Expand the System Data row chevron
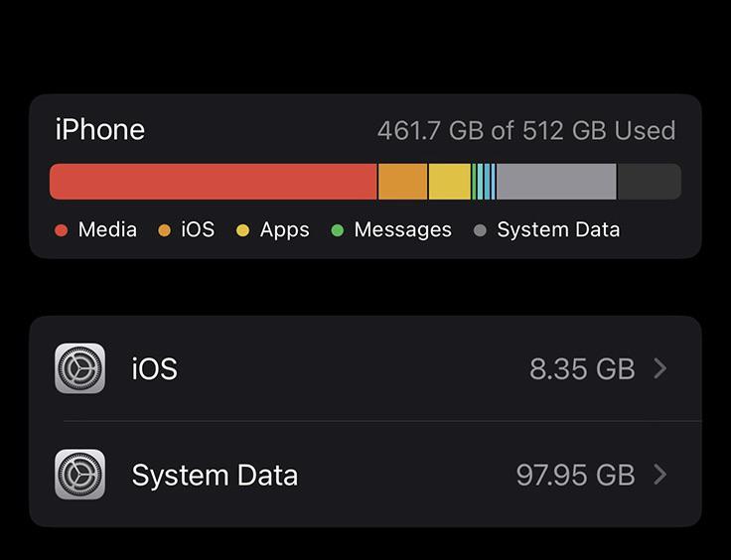 [660, 475]
